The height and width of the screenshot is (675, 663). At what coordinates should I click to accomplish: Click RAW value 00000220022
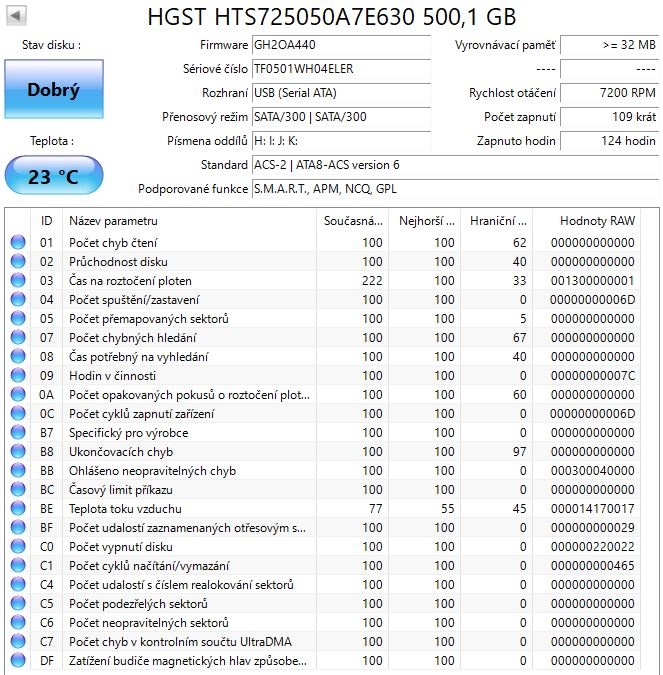coord(592,547)
